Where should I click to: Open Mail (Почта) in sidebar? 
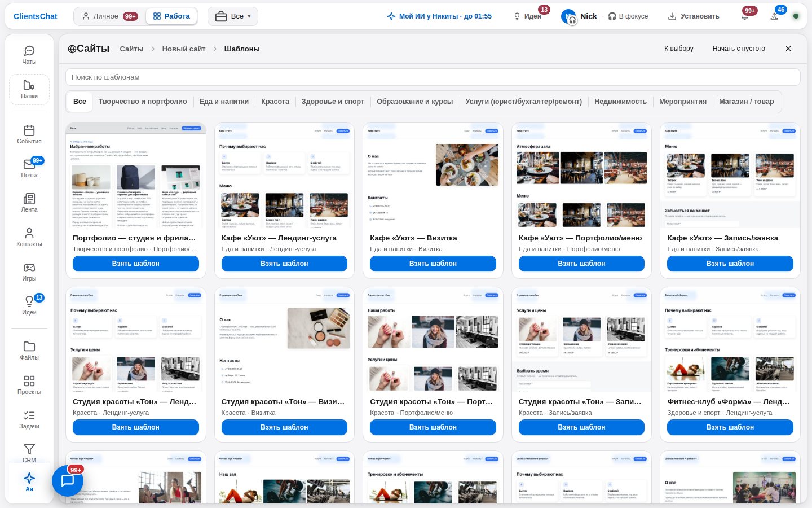click(29, 168)
